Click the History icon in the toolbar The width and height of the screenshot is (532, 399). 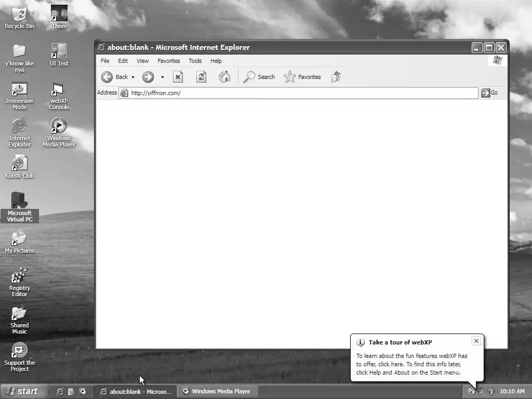336,77
